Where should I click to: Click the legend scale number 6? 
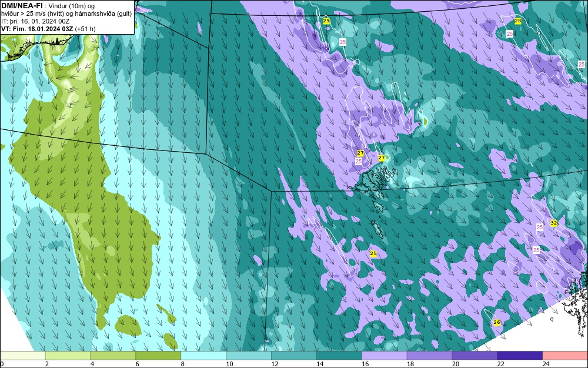tap(137, 364)
